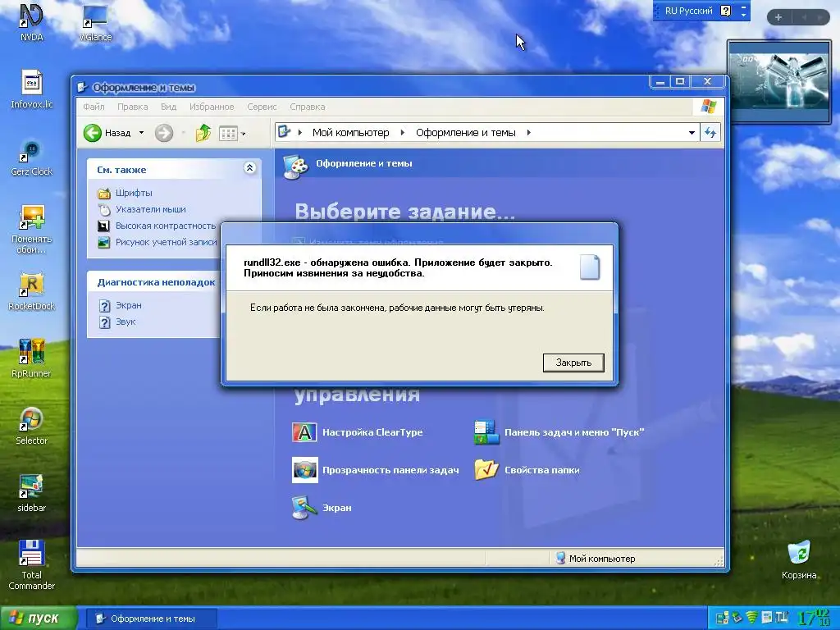Open the Назад history dropdown arrow
This screenshot has height=630, width=840.
click(x=141, y=133)
